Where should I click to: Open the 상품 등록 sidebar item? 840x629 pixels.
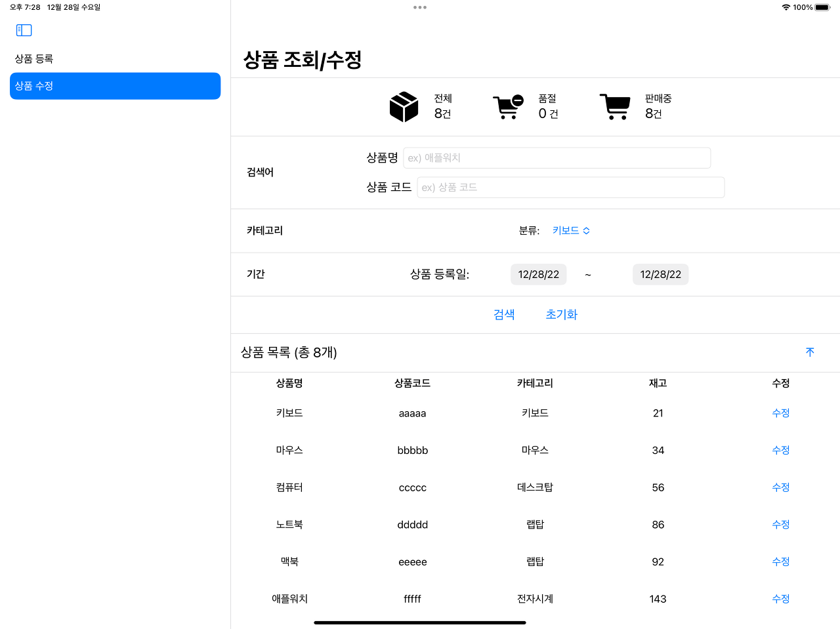tap(115, 59)
